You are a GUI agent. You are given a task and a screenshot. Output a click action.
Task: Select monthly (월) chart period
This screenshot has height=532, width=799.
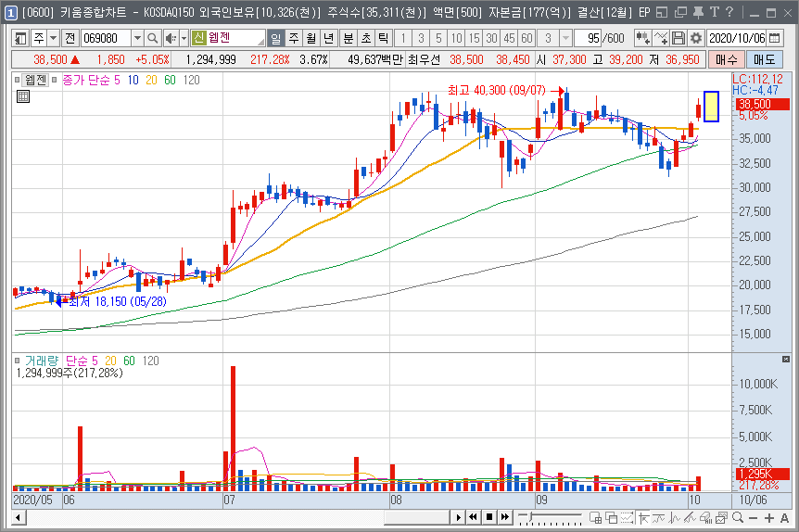tap(311, 38)
